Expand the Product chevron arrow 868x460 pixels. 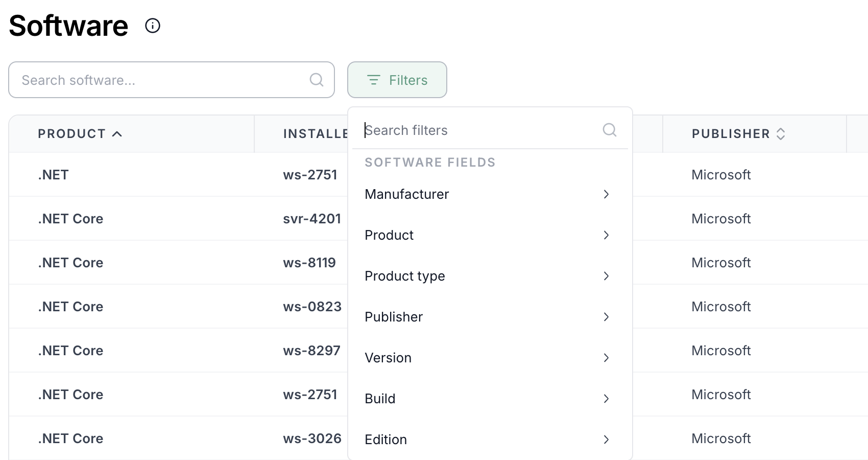click(606, 235)
